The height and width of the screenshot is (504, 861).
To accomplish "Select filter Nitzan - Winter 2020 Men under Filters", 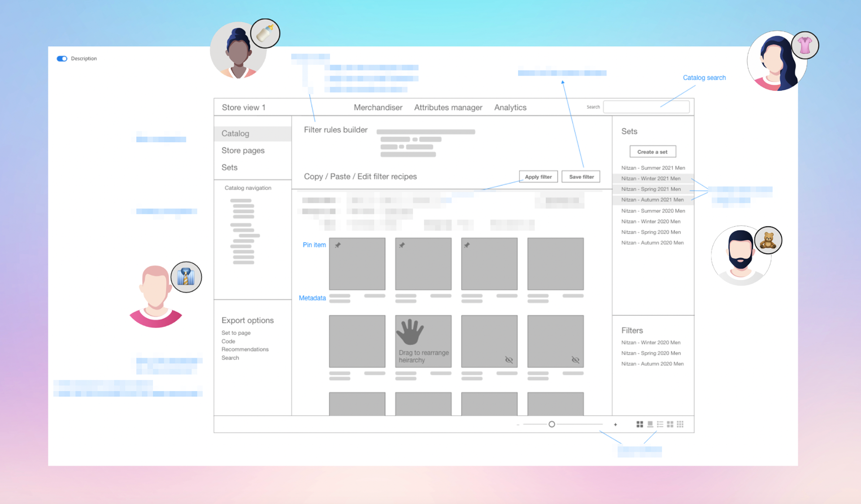I will (x=651, y=343).
